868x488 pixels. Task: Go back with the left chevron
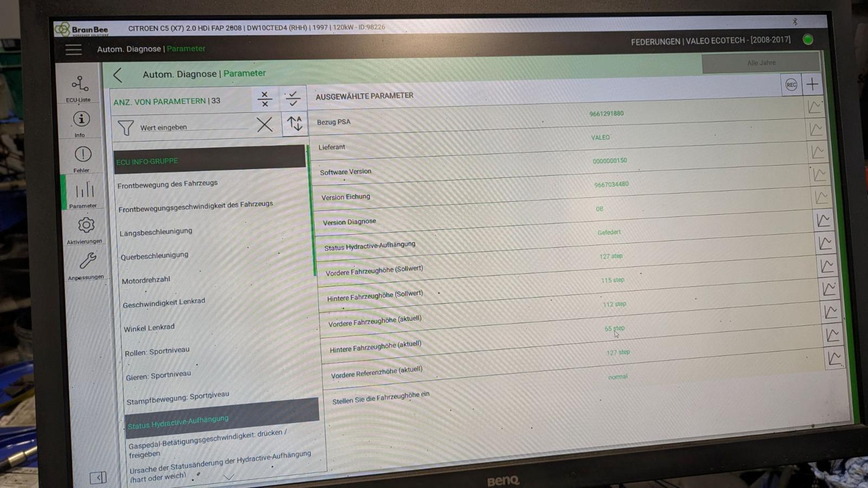pos(118,75)
